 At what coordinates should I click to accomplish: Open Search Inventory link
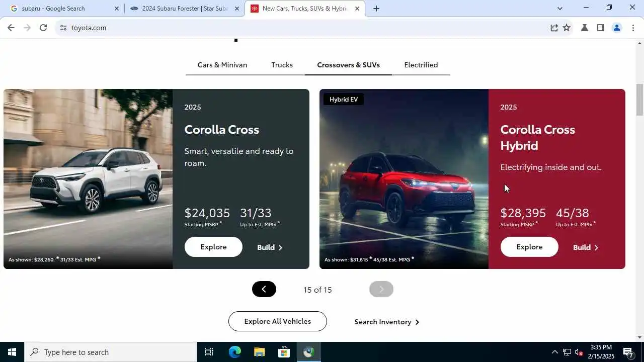386,322
